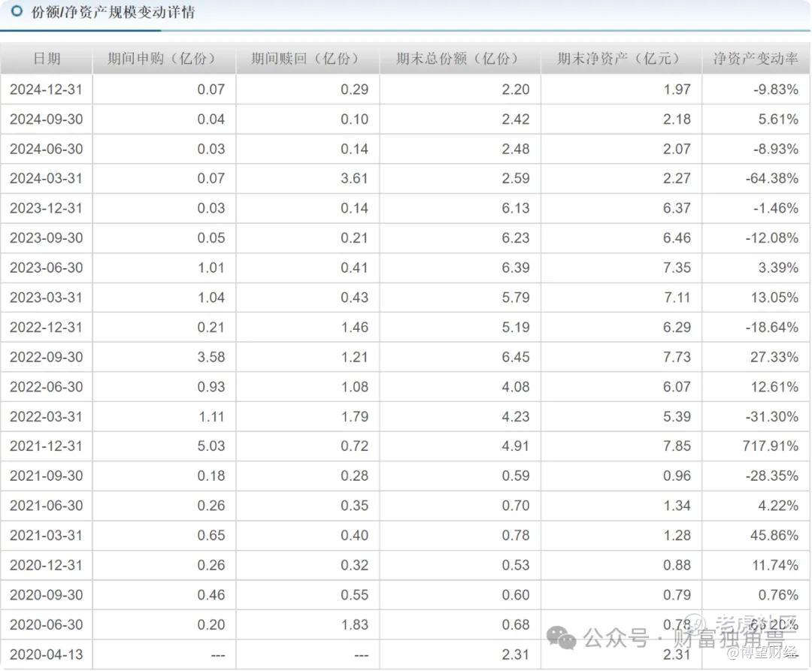Select the date cell 2024-12-31
The image size is (812, 671).
(46, 89)
